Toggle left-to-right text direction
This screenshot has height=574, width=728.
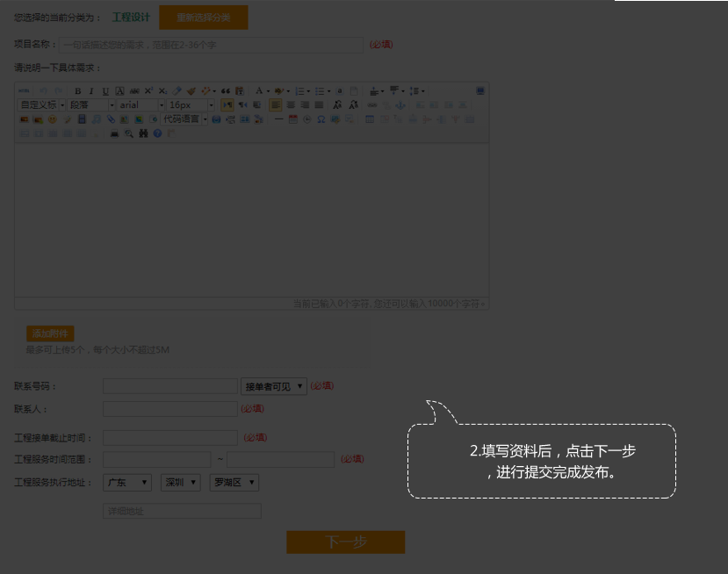pos(227,105)
